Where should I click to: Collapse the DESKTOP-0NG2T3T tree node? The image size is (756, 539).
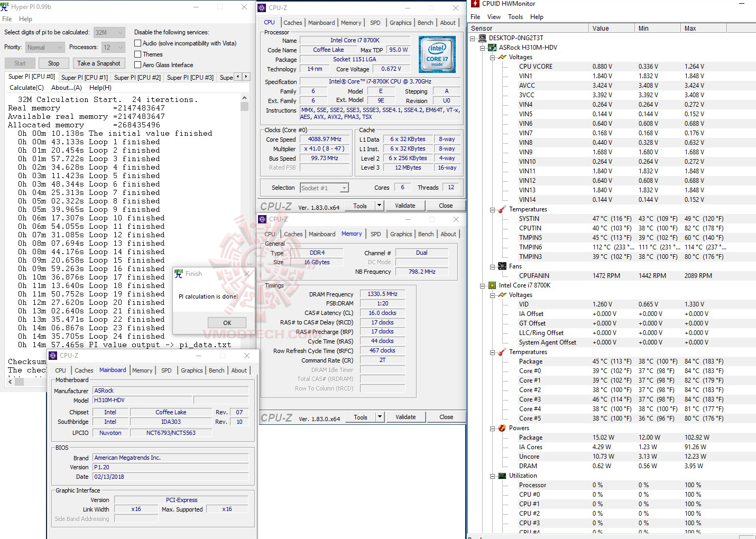click(x=472, y=38)
